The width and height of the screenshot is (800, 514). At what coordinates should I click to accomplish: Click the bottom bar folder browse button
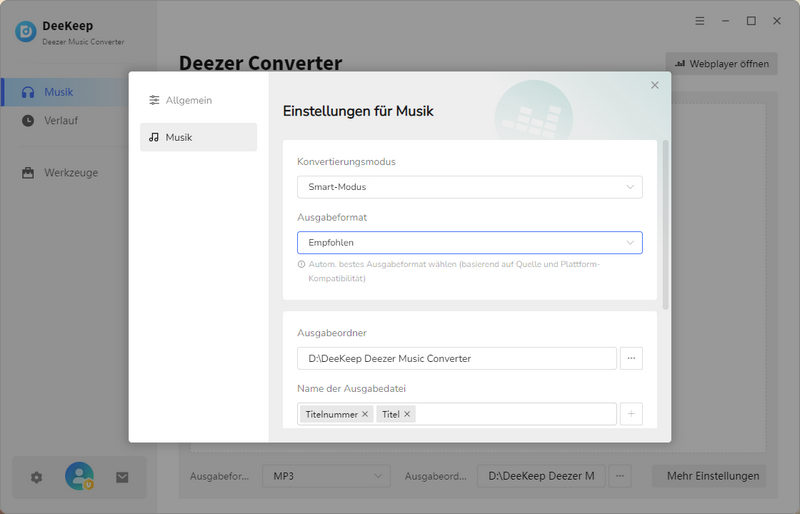[619, 476]
